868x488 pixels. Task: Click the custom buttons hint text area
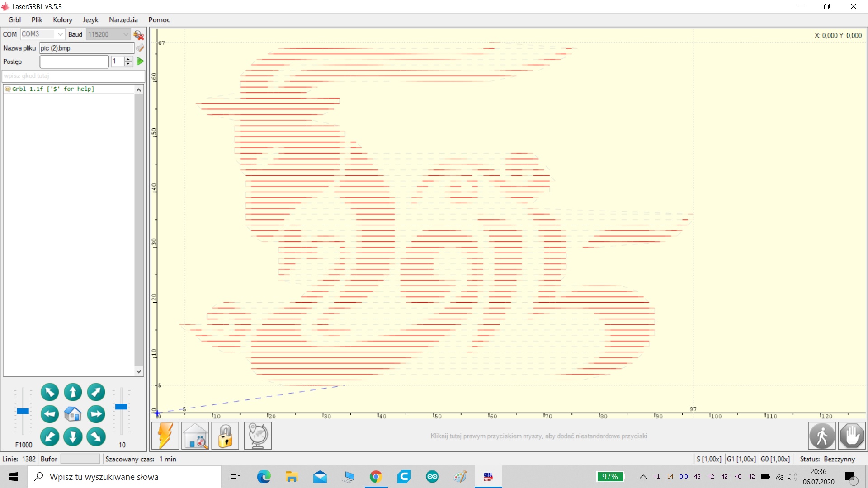click(x=539, y=436)
